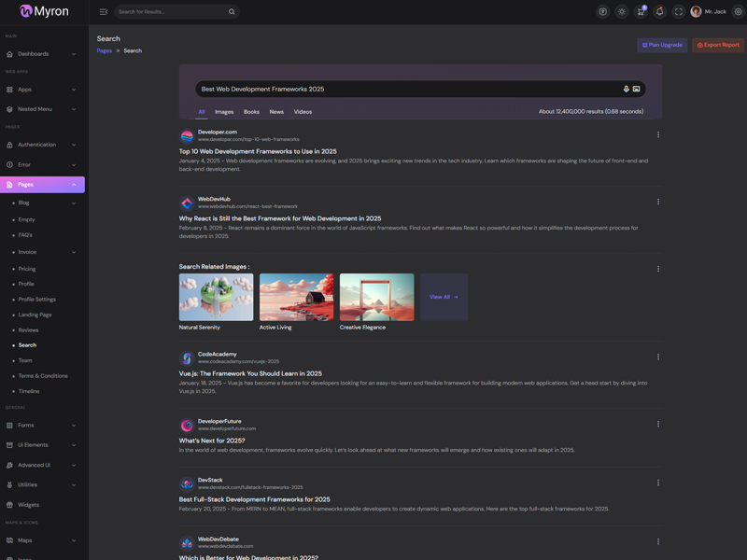Click the shopping cart icon in header
This screenshot has width=747, height=560.
(x=641, y=12)
